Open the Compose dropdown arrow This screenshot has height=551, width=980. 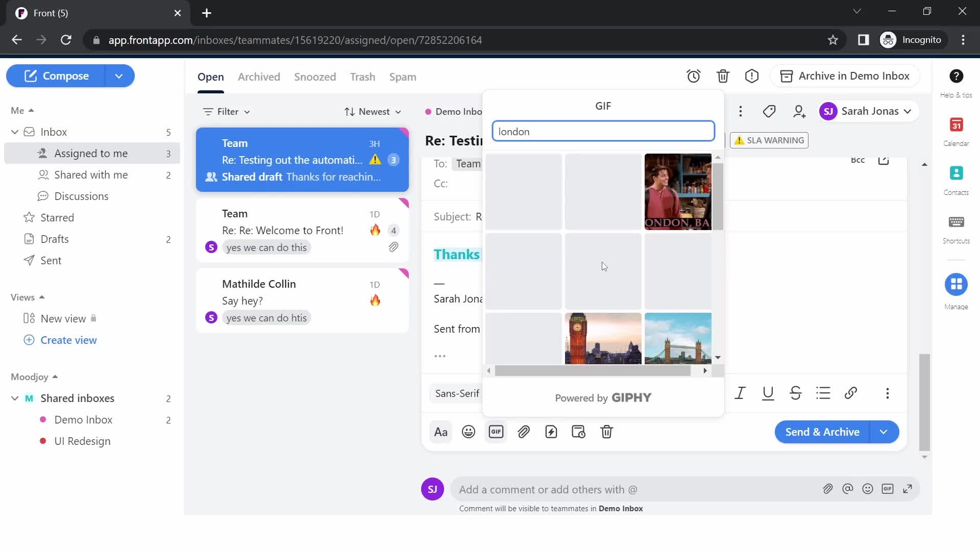(119, 76)
